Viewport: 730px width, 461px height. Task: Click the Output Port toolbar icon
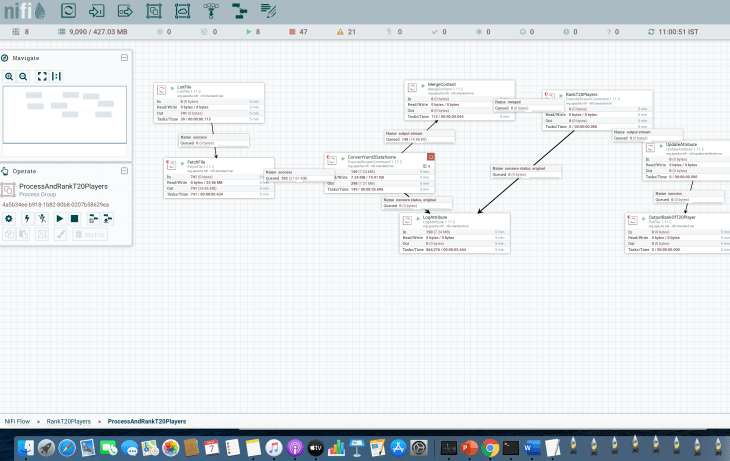tap(126, 11)
